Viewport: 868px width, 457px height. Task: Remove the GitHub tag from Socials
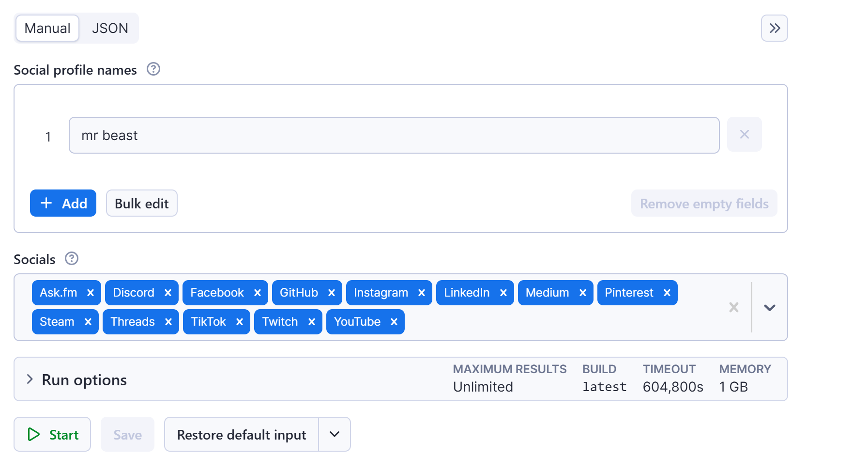point(332,293)
